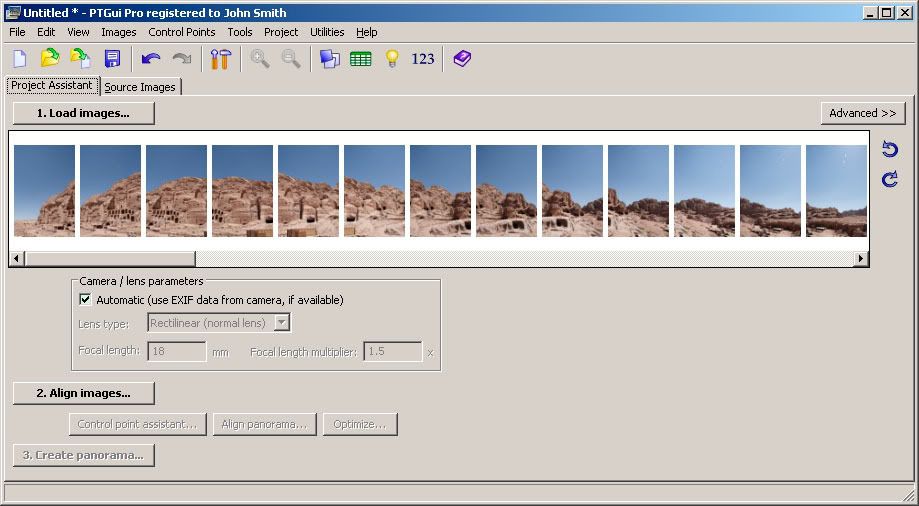Viewport: 919px width, 506px height.
Task: Select the eleventh source image thumbnail
Action: pos(704,191)
